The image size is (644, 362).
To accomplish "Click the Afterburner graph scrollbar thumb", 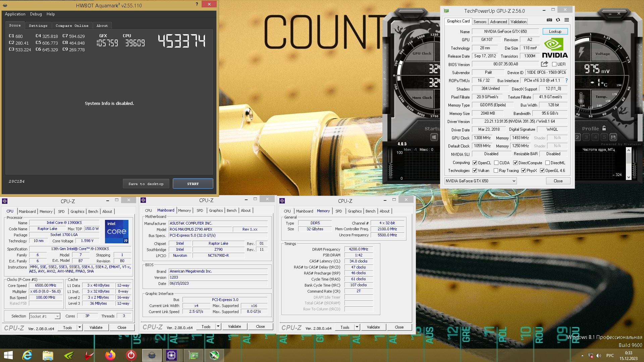I will tap(629, 159).
